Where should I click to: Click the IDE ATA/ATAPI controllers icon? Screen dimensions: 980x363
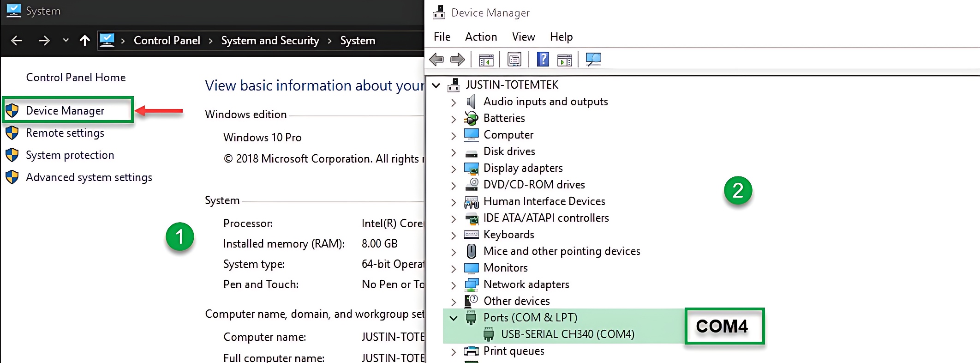(x=472, y=218)
